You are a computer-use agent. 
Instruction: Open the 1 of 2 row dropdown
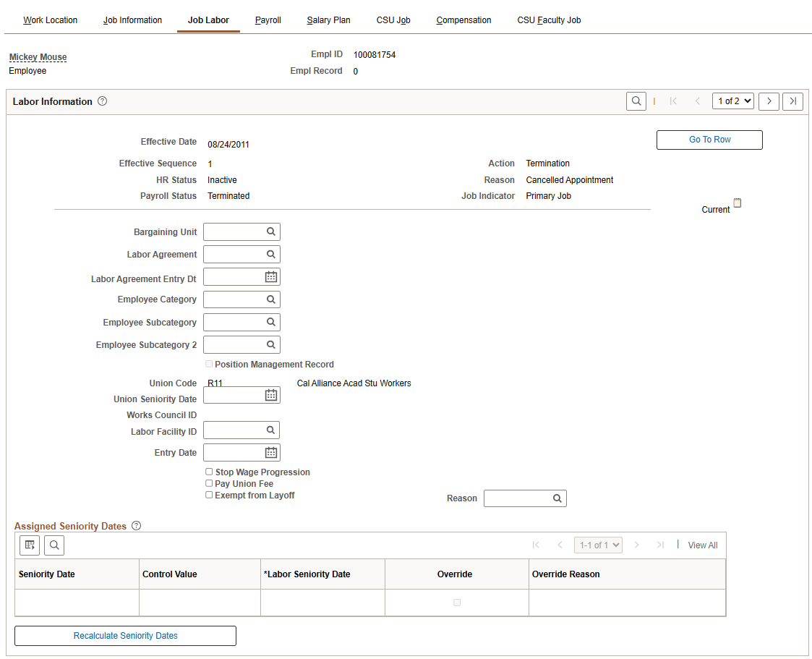pos(732,101)
